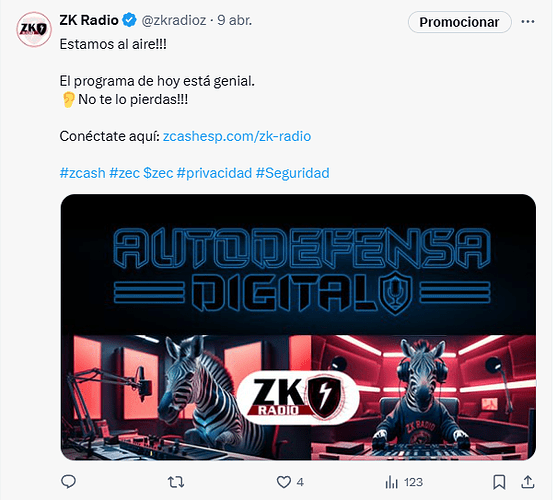View tweet analytics bar chart icon

(391, 482)
